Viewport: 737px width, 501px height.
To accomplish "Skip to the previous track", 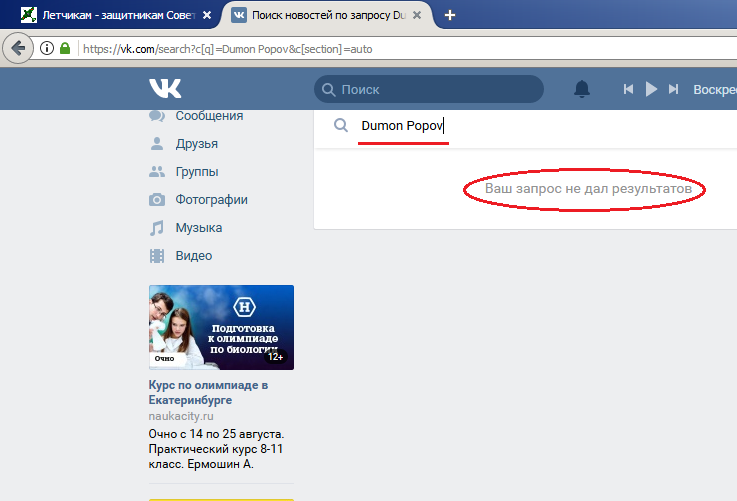I will click(x=628, y=89).
